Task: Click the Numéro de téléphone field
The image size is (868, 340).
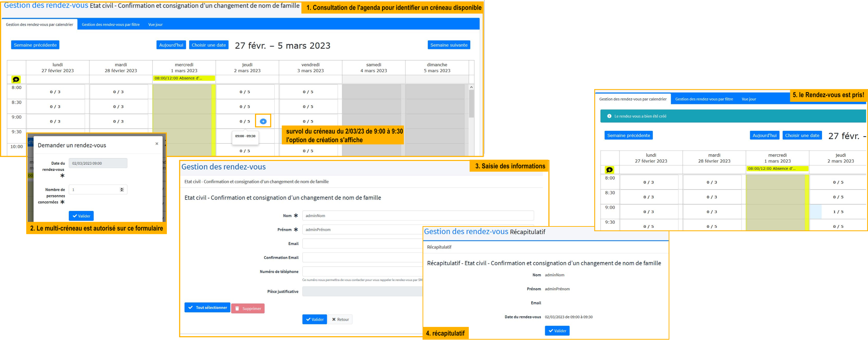Action: (x=362, y=272)
